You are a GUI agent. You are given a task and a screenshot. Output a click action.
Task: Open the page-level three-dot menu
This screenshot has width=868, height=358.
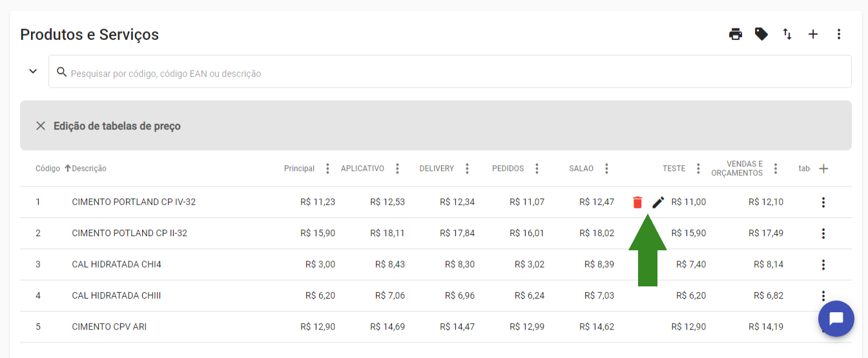pos(839,34)
